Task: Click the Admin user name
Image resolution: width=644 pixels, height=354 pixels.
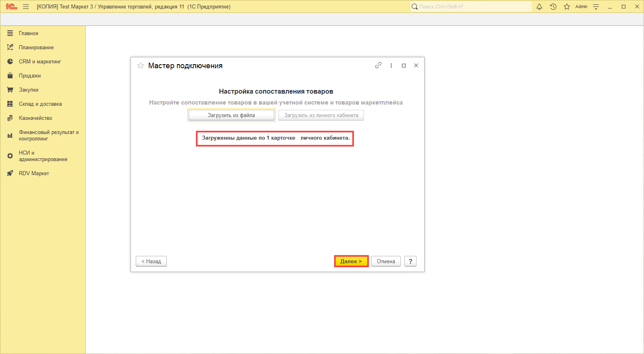Action: (x=581, y=6)
